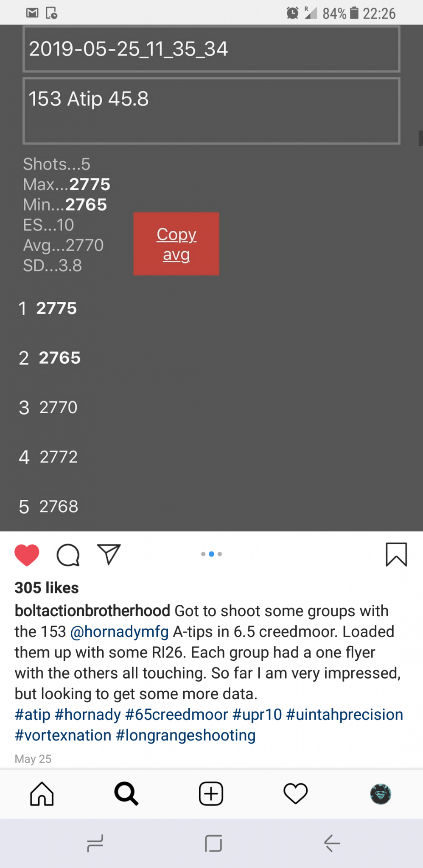Share the post via paper plane icon
The image size is (423, 868).
point(109,554)
